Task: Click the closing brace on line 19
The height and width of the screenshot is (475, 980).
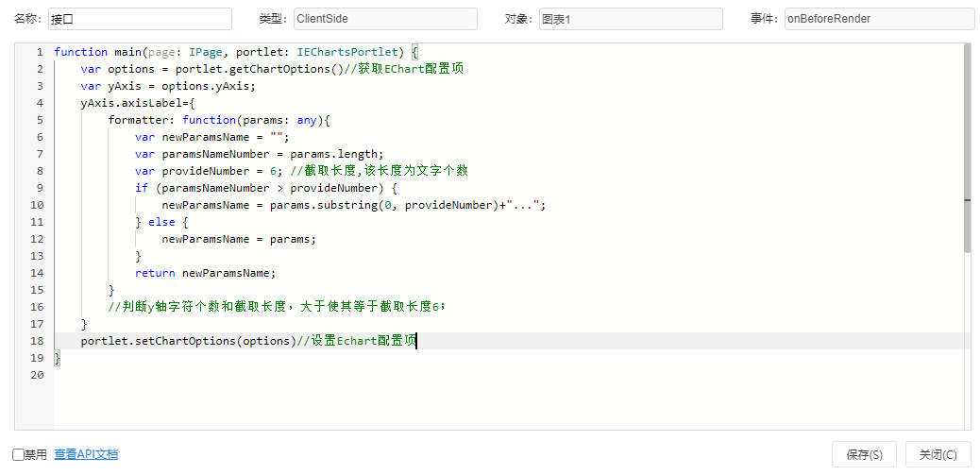Action: (58, 358)
